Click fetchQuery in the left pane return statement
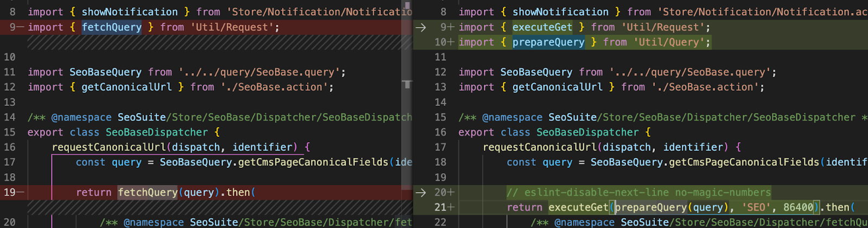 [x=148, y=192]
